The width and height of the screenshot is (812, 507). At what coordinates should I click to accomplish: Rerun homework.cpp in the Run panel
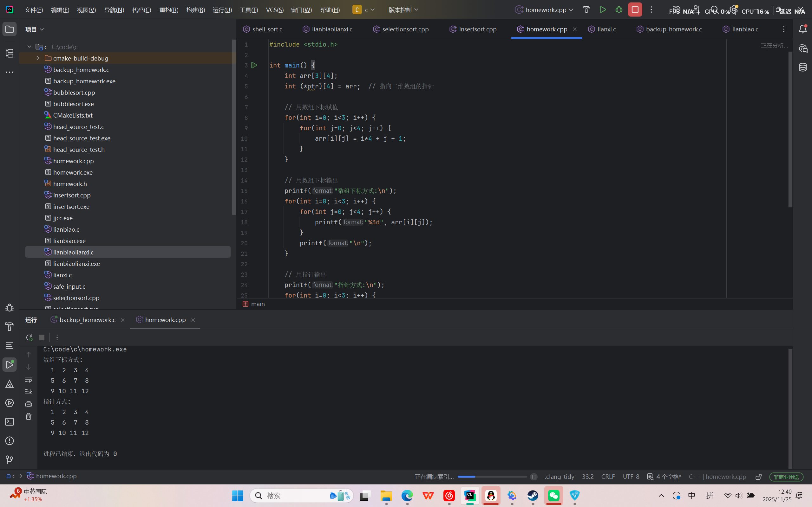[x=29, y=337]
